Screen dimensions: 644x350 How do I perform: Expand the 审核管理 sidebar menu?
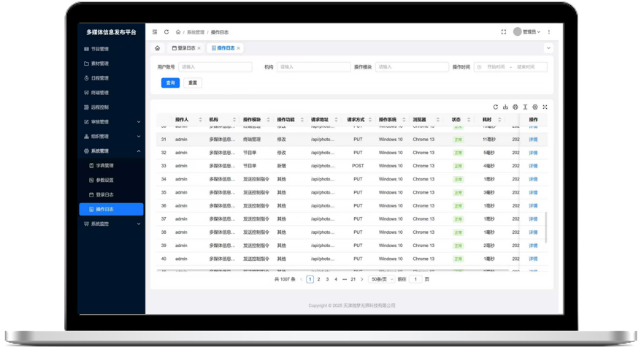point(111,122)
